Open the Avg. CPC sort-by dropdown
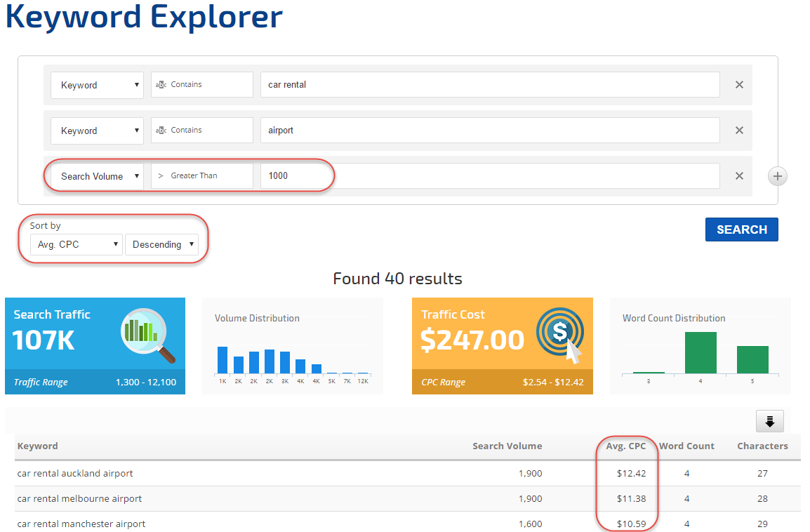 [x=76, y=244]
